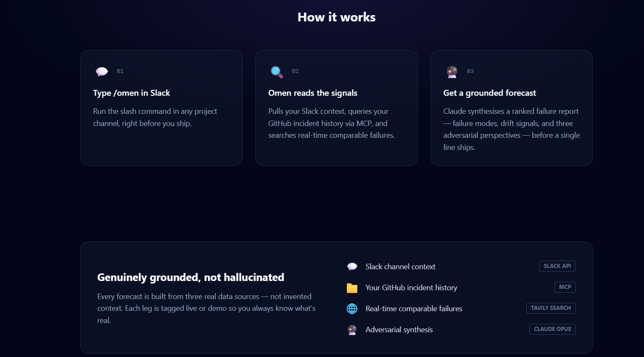Screen dimensions: 644x357
Task: Click the magnifying glass icon in step 02
Action: [277, 72]
